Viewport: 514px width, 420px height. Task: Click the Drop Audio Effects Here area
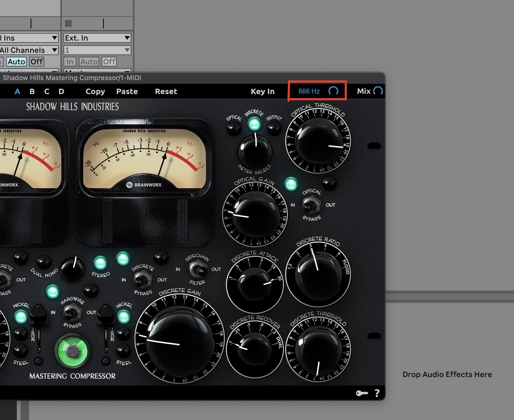tap(447, 374)
